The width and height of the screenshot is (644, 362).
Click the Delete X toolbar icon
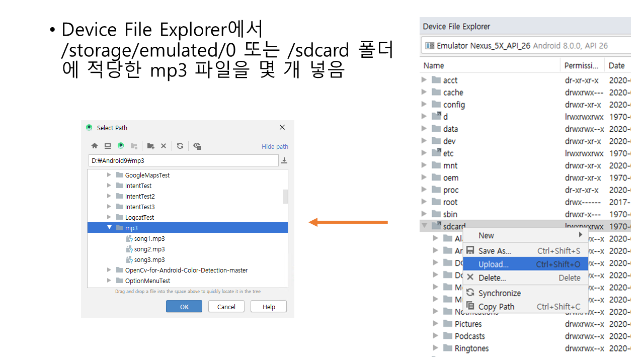(x=164, y=146)
